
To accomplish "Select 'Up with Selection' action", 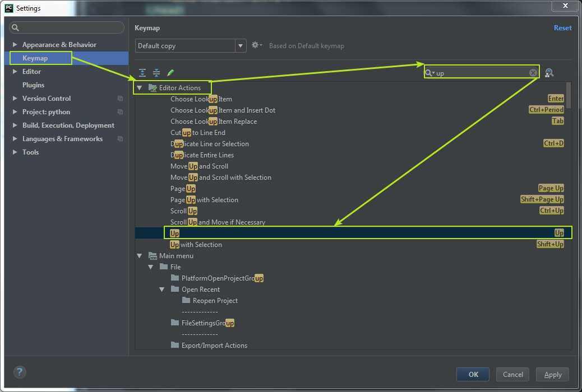I will (x=196, y=244).
